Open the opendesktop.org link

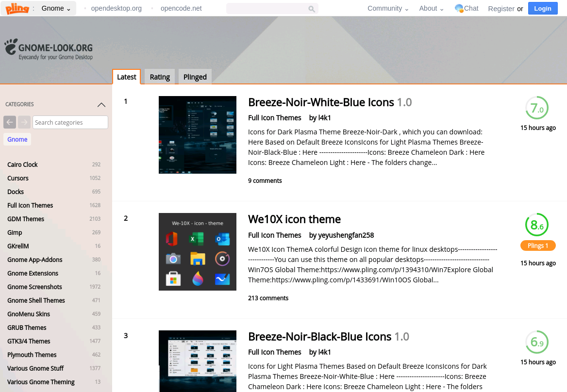pyautogui.click(x=117, y=8)
